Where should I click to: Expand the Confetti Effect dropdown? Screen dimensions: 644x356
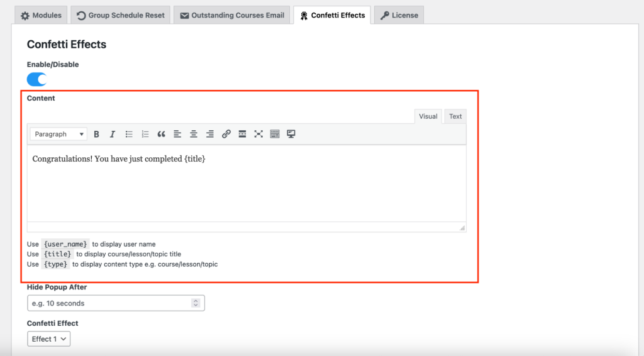pos(49,339)
